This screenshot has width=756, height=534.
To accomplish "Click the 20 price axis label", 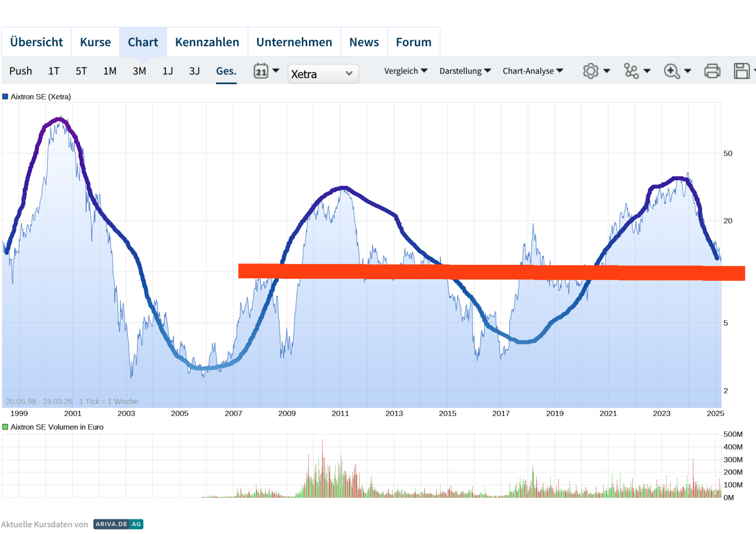I will click(728, 221).
